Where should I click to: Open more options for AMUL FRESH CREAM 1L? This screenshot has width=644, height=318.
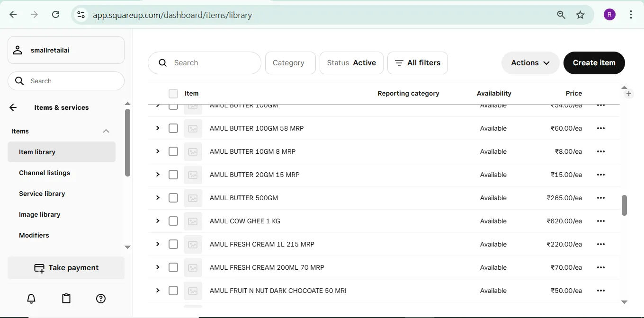pos(601,244)
